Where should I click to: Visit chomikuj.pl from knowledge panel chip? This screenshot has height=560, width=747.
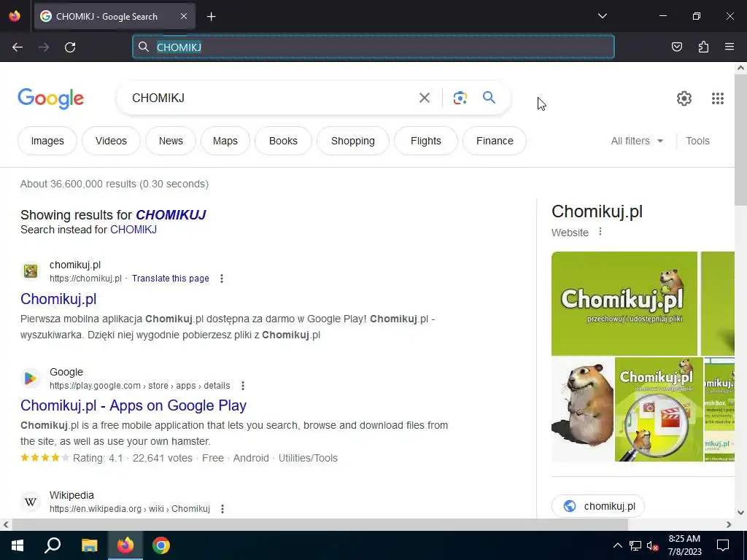(x=598, y=506)
